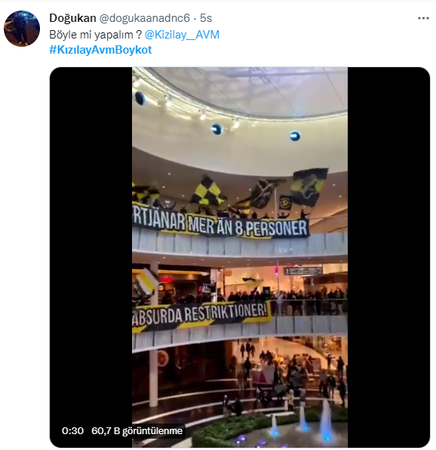
Task: Click the left black bar of video
Action: click(91, 257)
